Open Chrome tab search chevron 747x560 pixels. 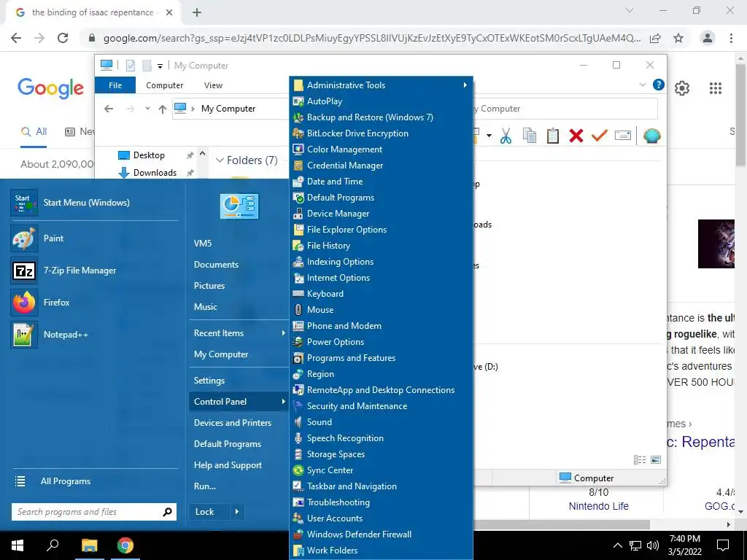point(630,10)
